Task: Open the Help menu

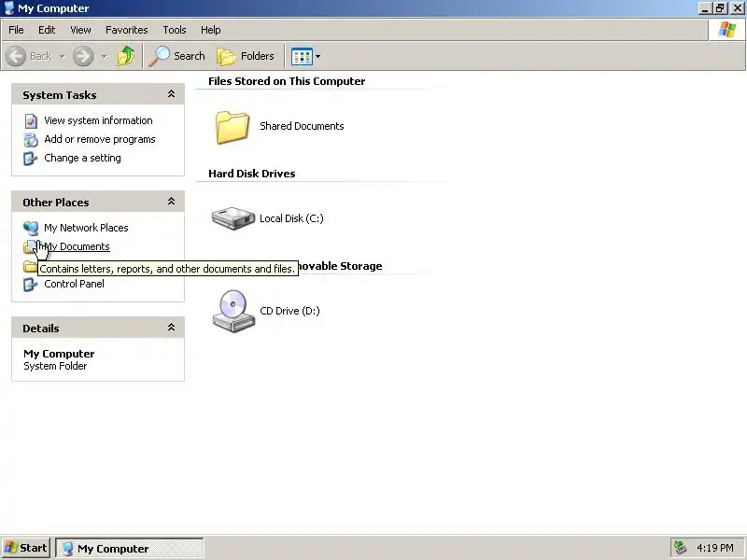Action: (x=211, y=30)
